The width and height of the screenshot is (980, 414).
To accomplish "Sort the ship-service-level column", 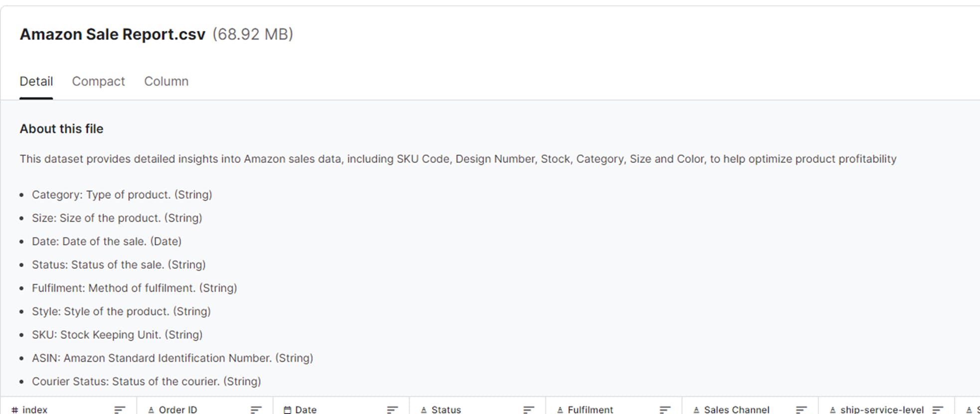I will 938,410.
